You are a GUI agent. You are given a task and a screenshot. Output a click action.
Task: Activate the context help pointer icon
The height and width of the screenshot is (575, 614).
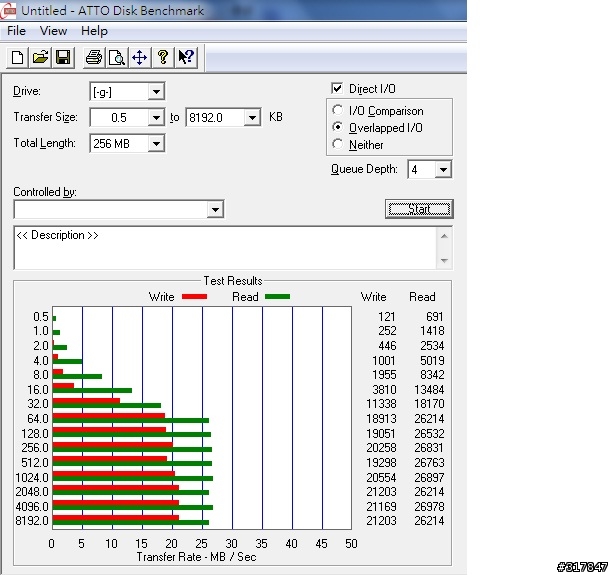click(186, 58)
